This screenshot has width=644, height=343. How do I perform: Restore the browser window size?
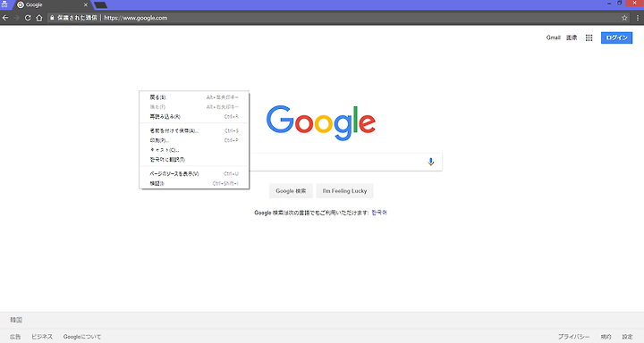pyautogui.click(x=619, y=4)
